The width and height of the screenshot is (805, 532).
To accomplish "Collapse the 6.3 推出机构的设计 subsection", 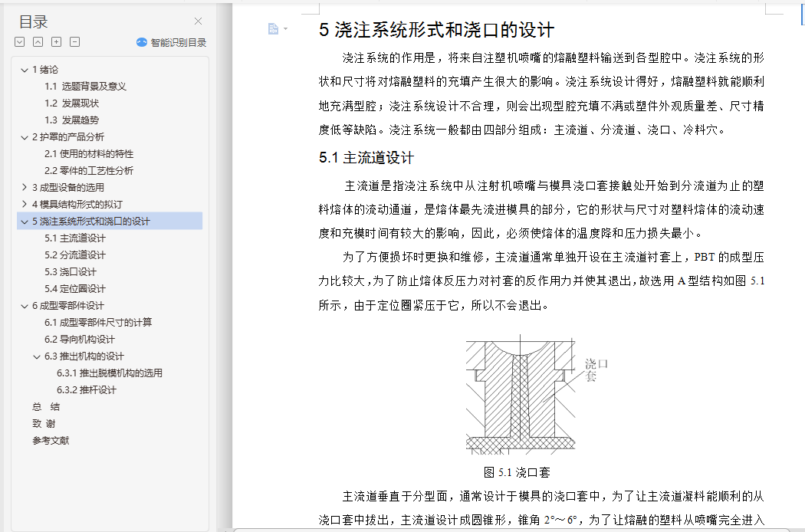I will pos(37,356).
